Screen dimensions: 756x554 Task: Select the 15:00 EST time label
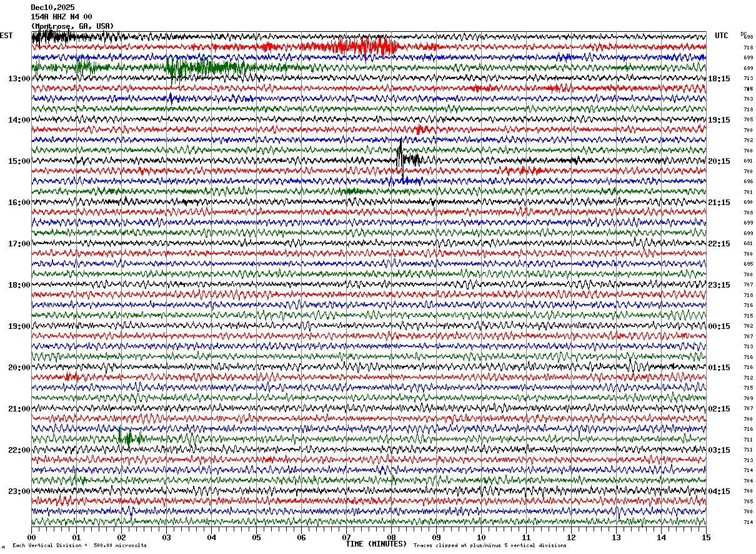click(x=19, y=161)
